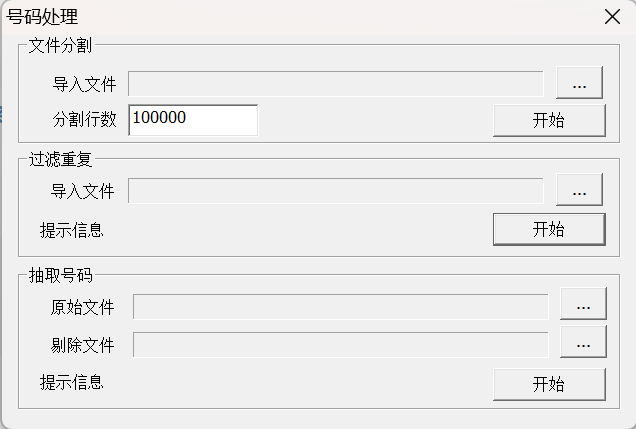Click the 剔除文件 path text field

pos(340,345)
